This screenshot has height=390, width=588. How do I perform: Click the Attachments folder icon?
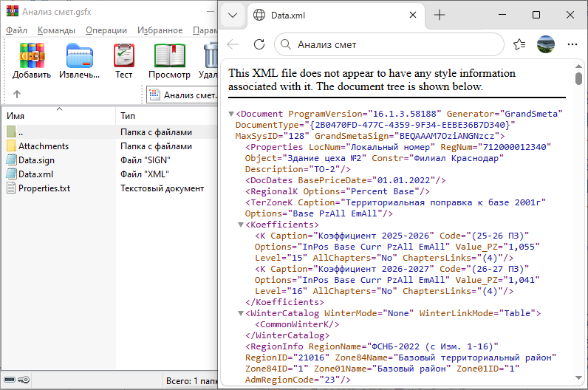(x=11, y=146)
